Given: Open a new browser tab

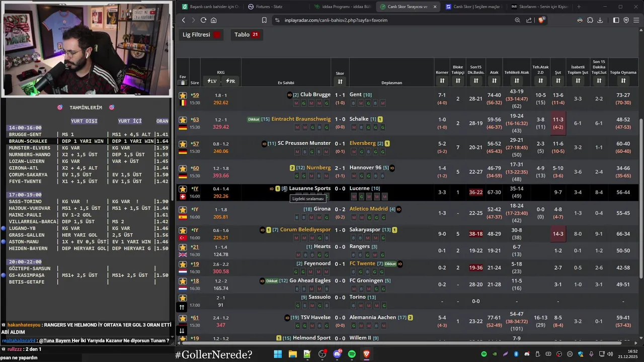Looking at the screenshot, I should point(579,7).
